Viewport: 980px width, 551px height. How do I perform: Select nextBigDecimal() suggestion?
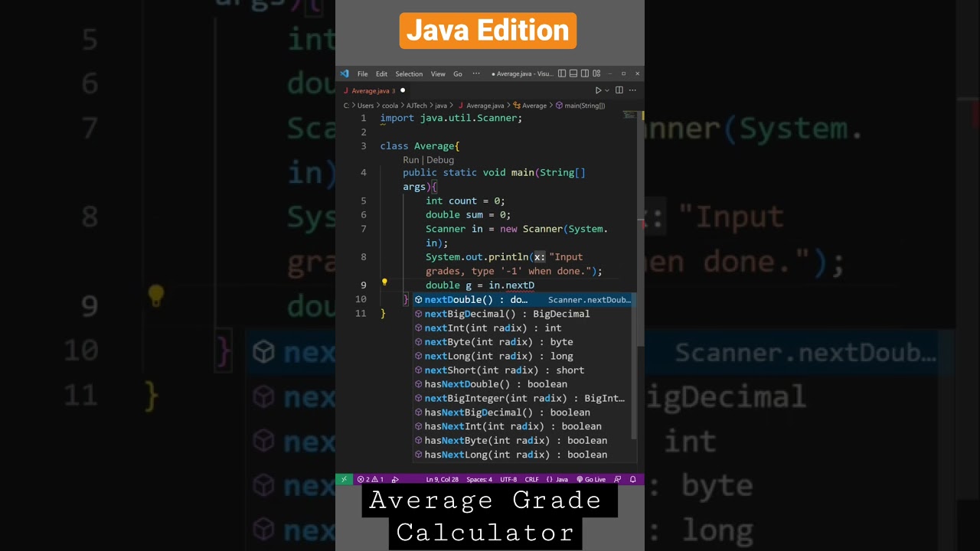pyautogui.click(x=523, y=314)
